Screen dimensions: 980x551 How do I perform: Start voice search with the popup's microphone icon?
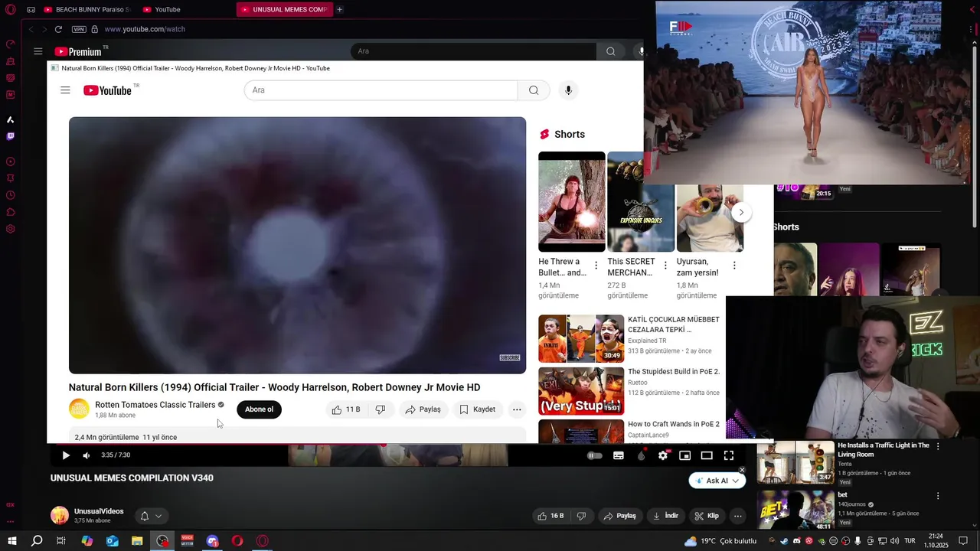click(568, 90)
